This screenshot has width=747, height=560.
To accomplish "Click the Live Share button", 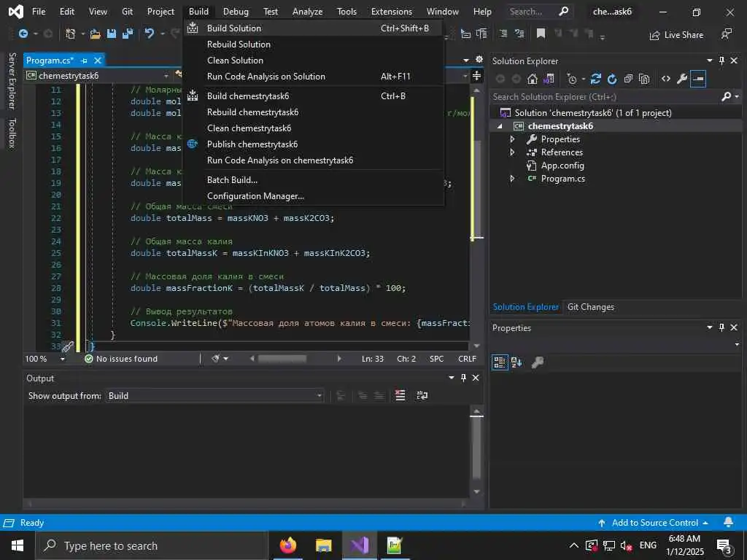I will pos(676,35).
